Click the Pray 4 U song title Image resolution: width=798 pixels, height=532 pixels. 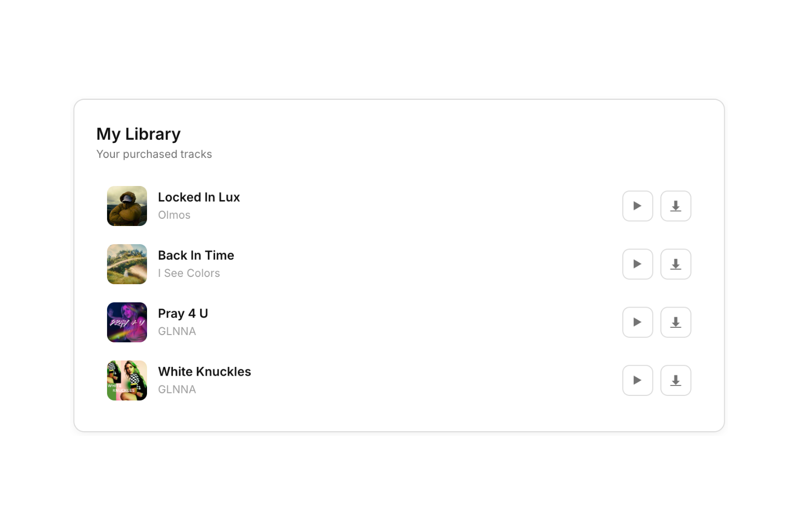click(183, 314)
